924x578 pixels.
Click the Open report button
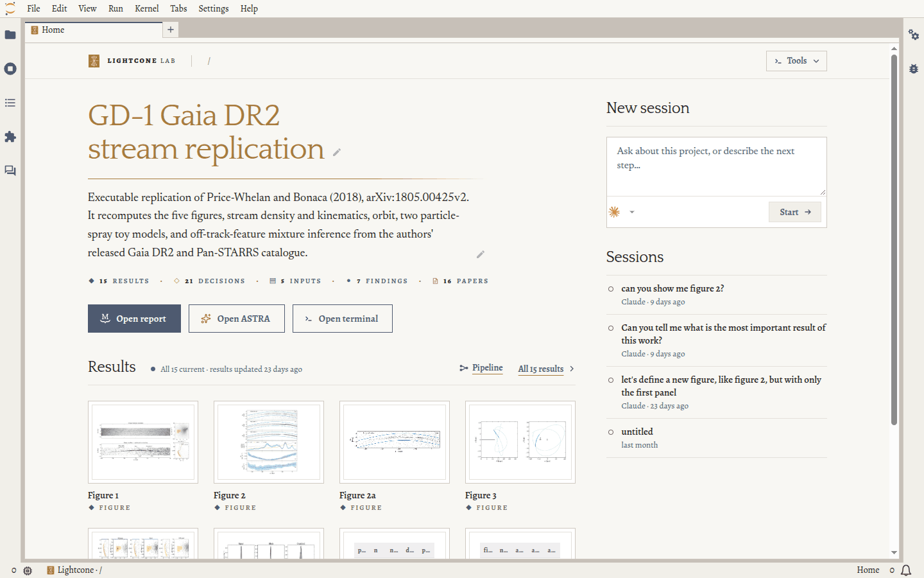click(134, 319)
